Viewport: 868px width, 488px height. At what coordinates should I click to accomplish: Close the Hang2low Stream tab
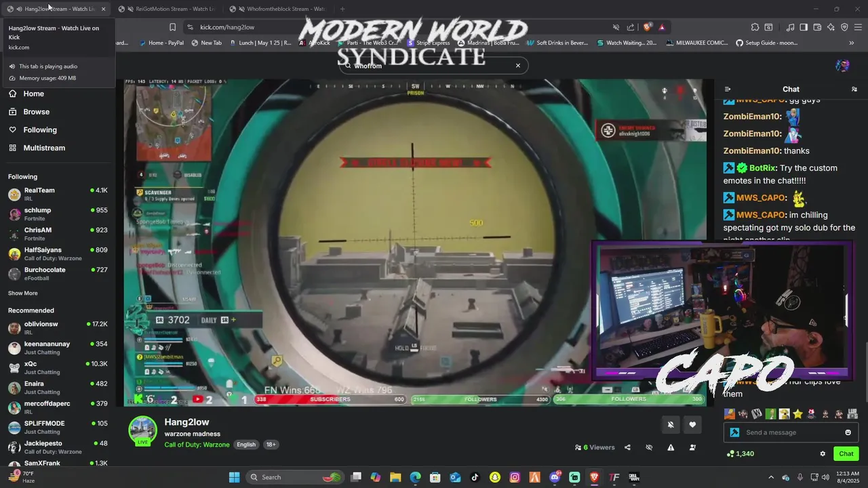(103, 9)
